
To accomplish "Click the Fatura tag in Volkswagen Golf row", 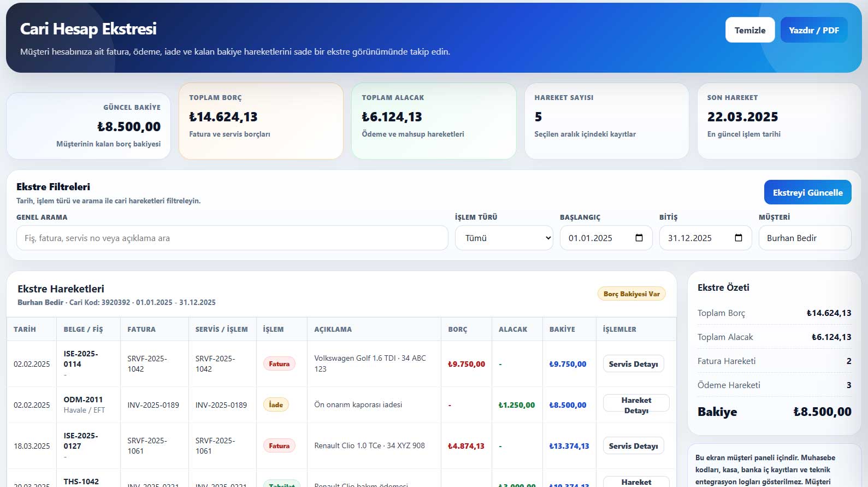I will 279,364.
